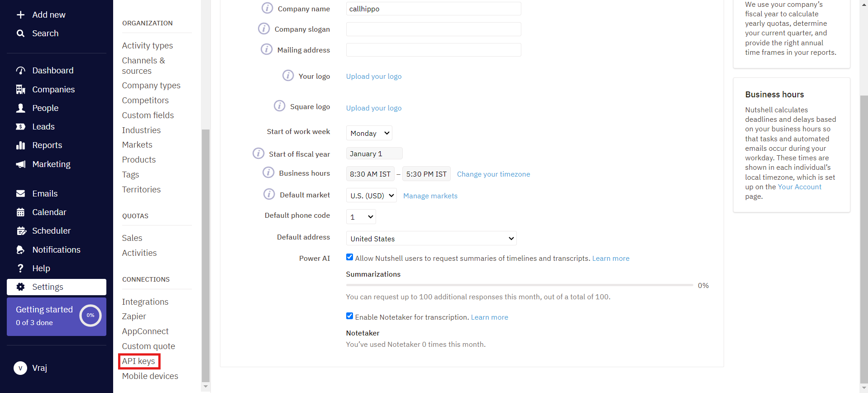Open Dashboard via its gauge icon
The width and height of the screenshot is (868, 393).
coord(20,71)
